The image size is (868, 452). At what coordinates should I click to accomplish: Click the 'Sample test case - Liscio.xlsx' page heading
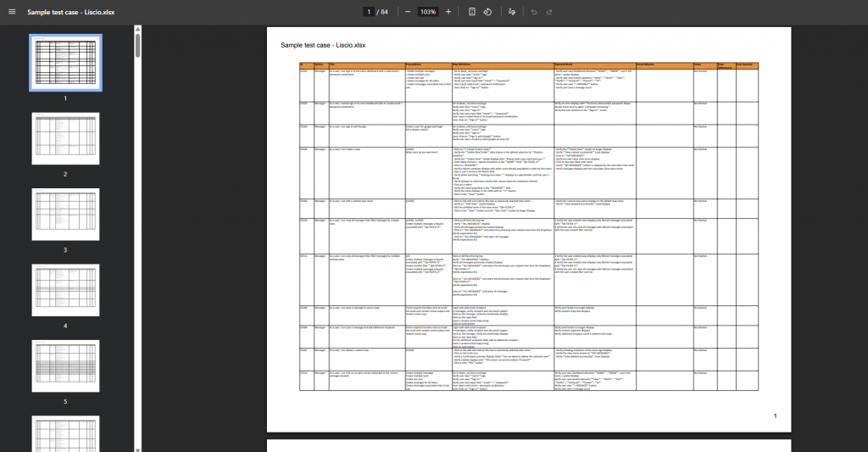(x=323, y=45)
